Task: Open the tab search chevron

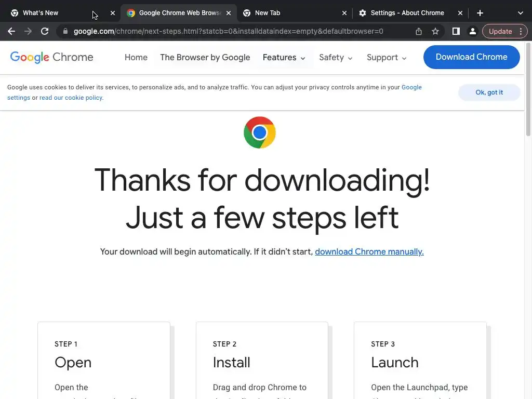Action: [520, 13]
